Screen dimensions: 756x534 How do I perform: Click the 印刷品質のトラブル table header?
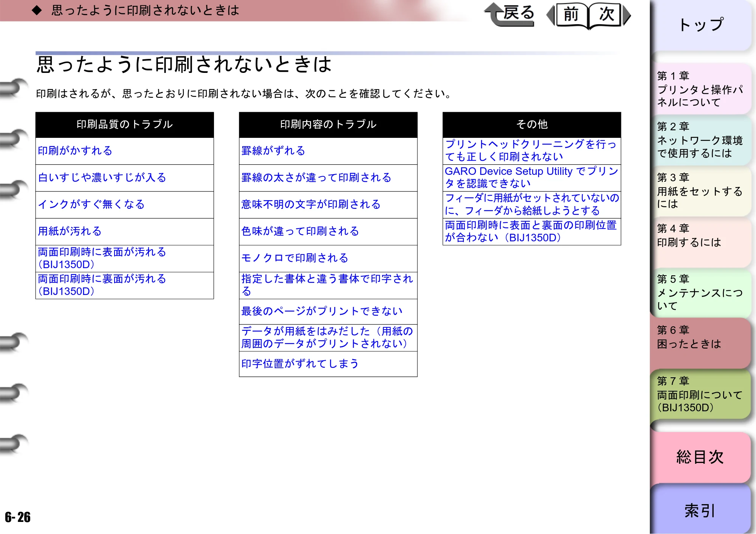pos(125,125)
